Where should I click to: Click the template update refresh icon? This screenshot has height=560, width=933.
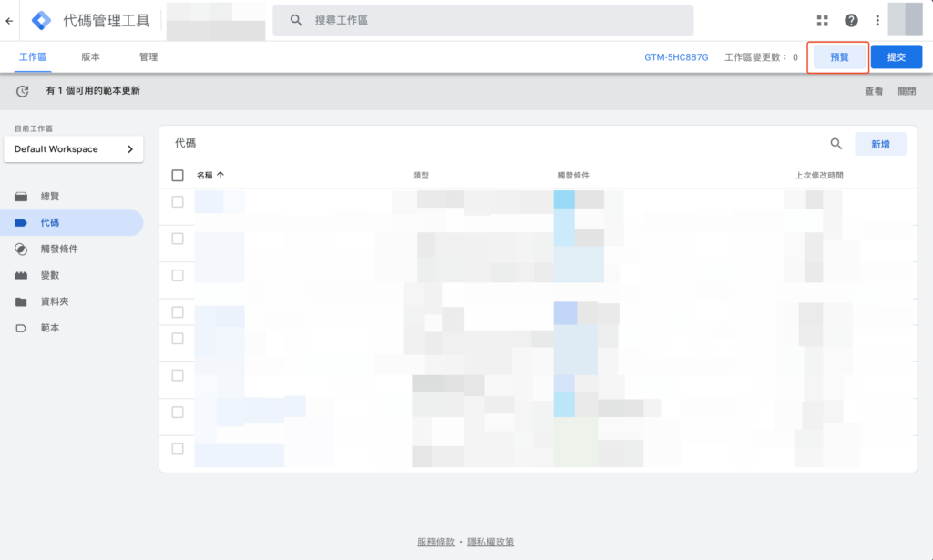click(23, 91)
